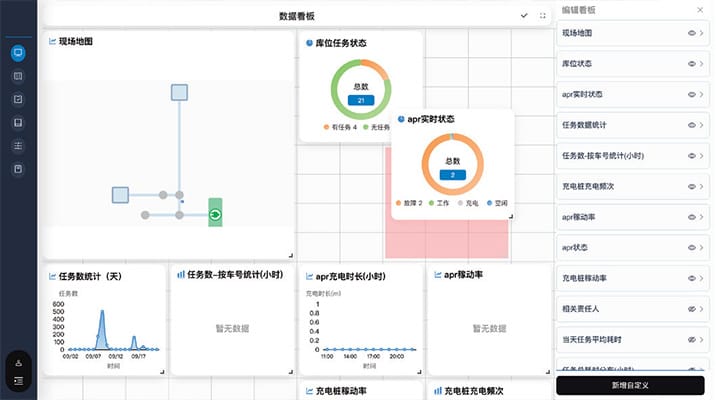
Task: Click the checkbox task icon in sidebar
Action: click(x=18, y=99)
